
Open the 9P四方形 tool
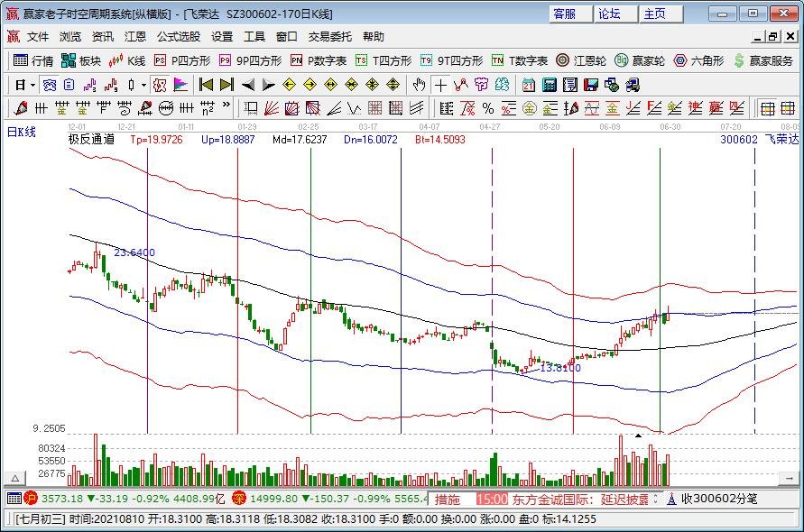(x=250, y=61)
